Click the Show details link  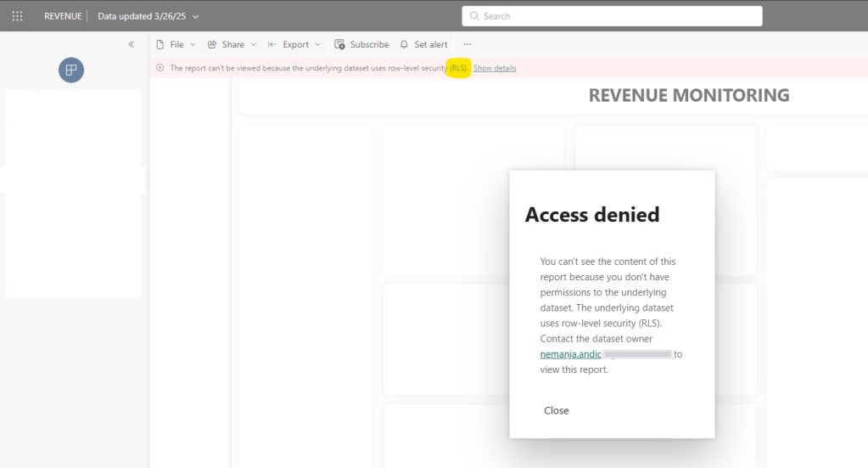coord(495,68)
